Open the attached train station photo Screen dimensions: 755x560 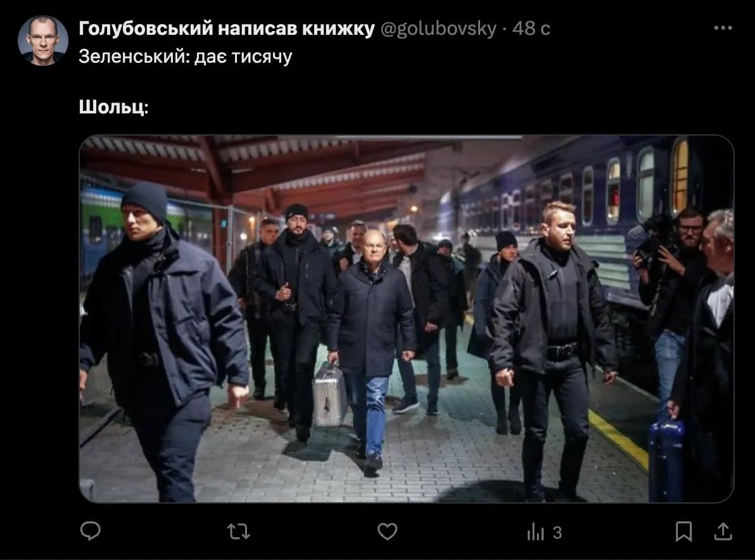point(407,319)
